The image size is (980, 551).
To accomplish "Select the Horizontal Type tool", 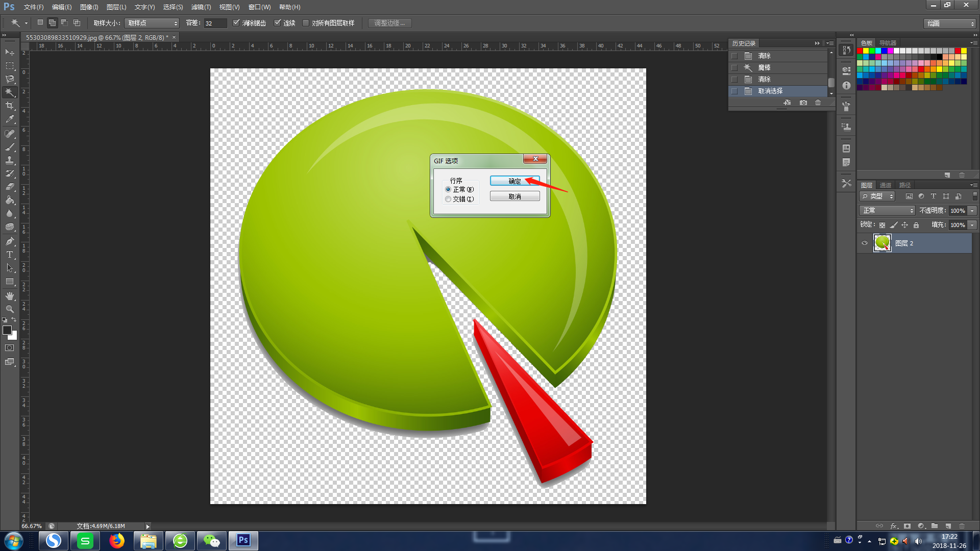I will click(x=10, y=255).
